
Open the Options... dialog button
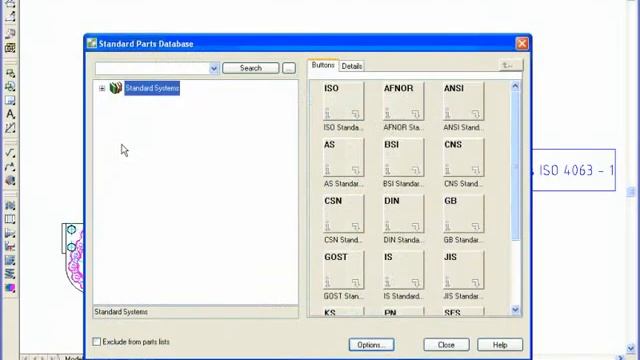(371, 345)
